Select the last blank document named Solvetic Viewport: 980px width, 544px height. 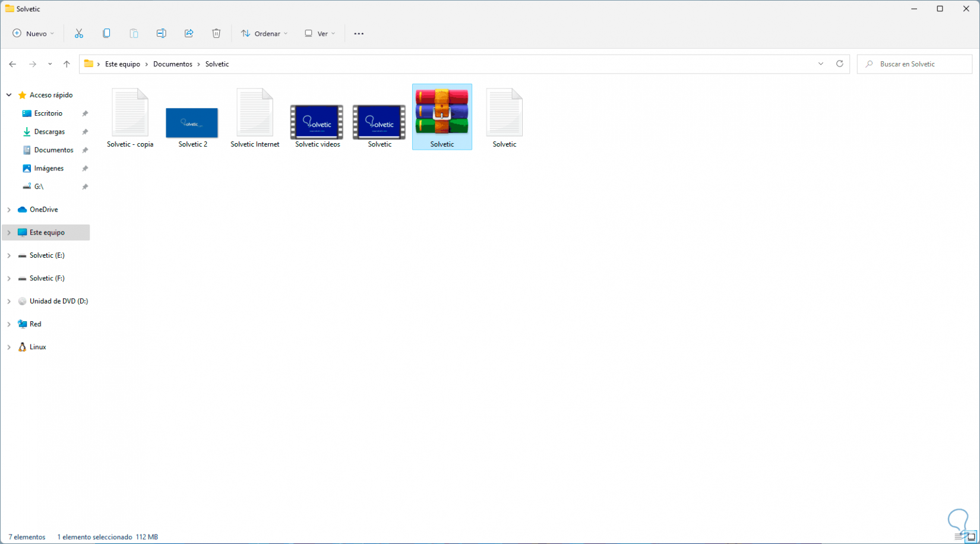point(504,117)
